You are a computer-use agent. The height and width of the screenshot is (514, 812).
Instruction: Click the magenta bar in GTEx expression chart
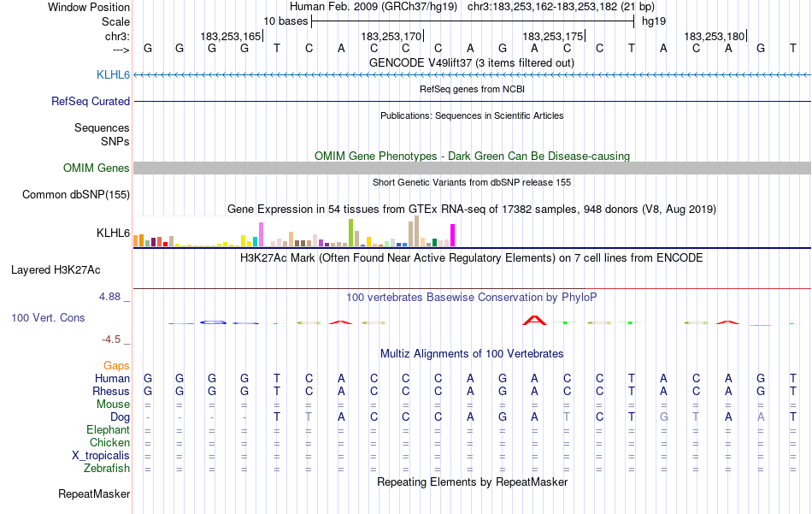(453, 234)
